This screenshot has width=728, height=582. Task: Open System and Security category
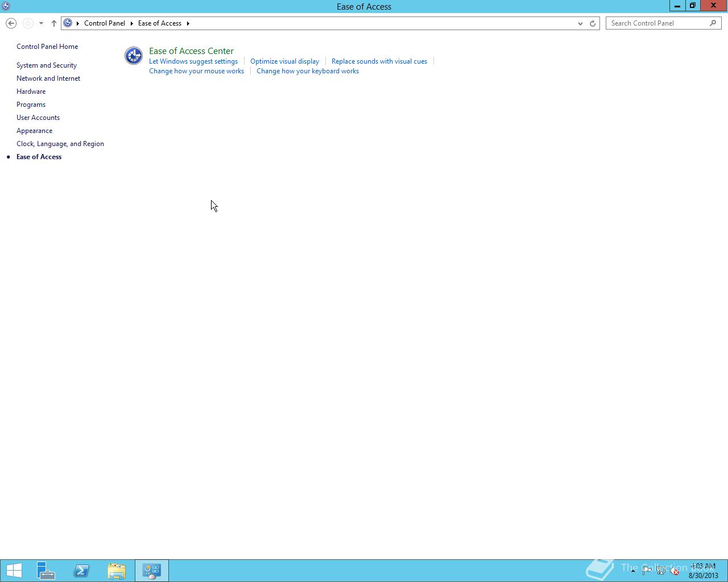[x=47, y=65]
